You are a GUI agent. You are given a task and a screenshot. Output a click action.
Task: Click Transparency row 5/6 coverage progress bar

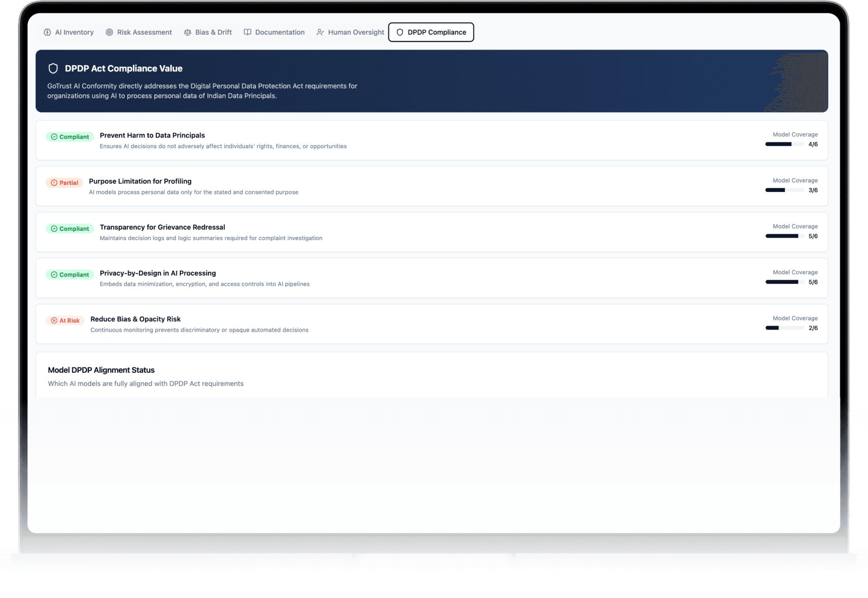tap(784, 237)
